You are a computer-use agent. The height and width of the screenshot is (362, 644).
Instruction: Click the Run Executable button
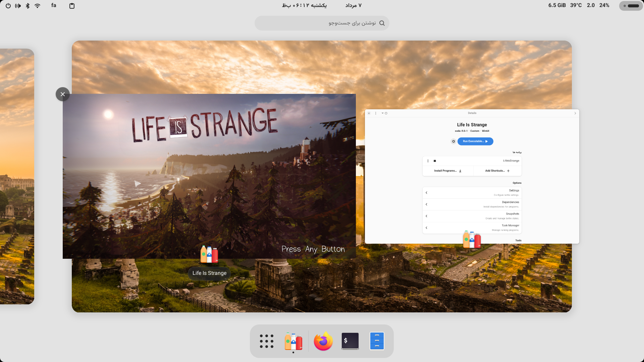pyautogui.click(x=475, y=141)
